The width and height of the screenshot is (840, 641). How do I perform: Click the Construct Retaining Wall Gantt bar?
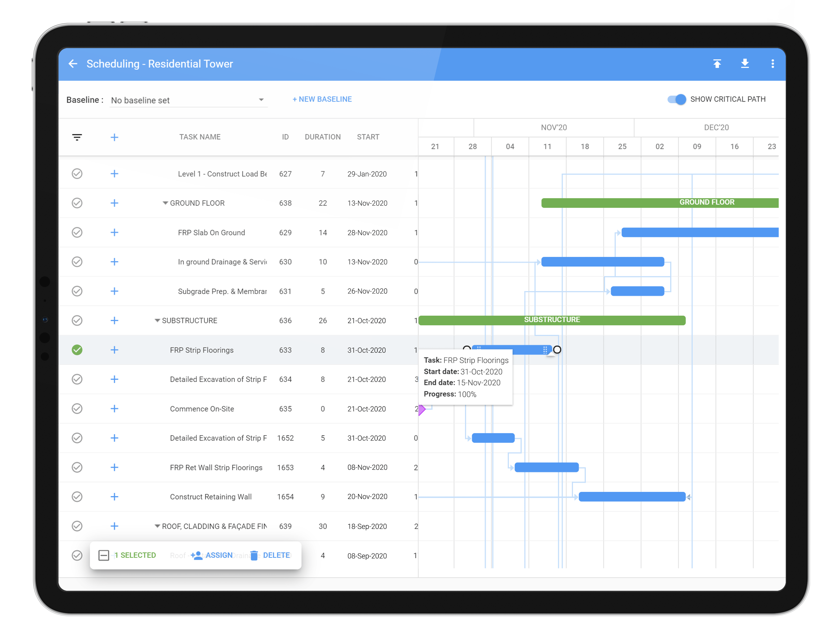(633, 497)
